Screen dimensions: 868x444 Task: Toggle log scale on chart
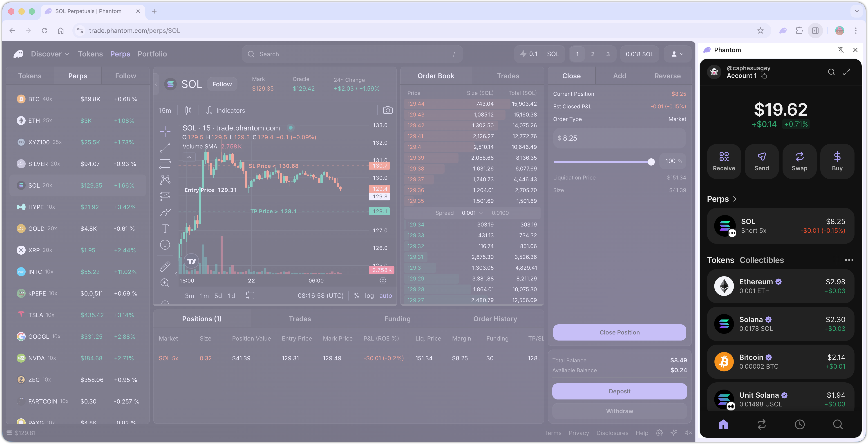pos(369,296)
